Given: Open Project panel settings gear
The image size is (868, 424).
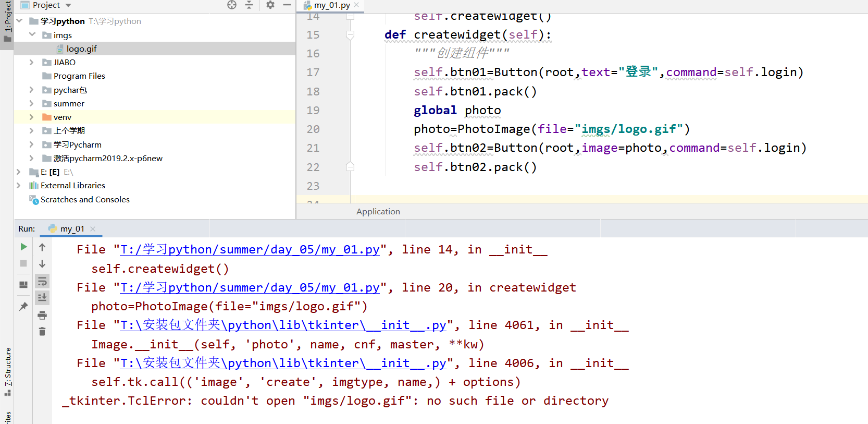Looking at the screenshot, I should tap(270, 5).
